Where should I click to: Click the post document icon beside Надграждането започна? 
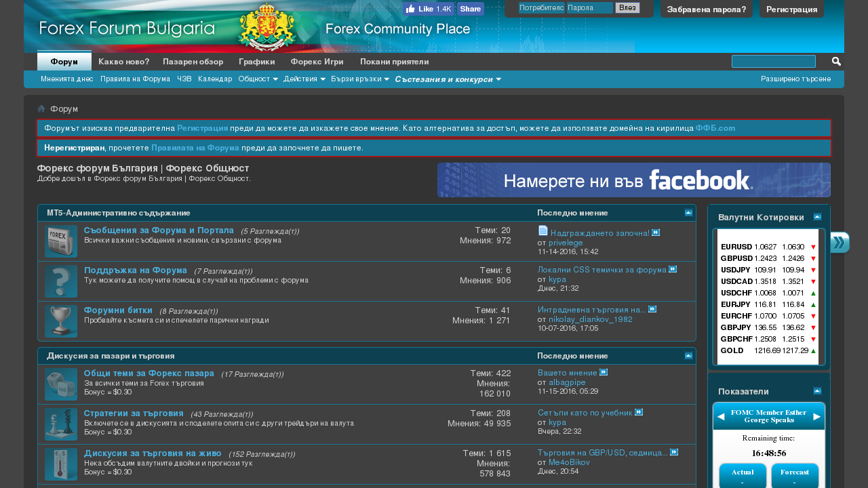(x=542, y=231)
